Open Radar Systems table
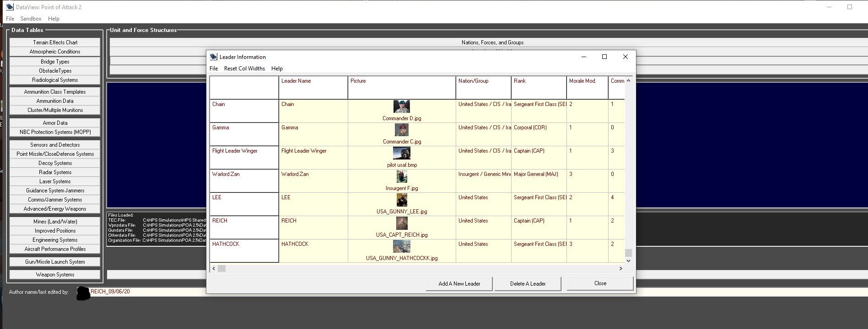Screen dimensions: 868x329 [x=55, y=172]
